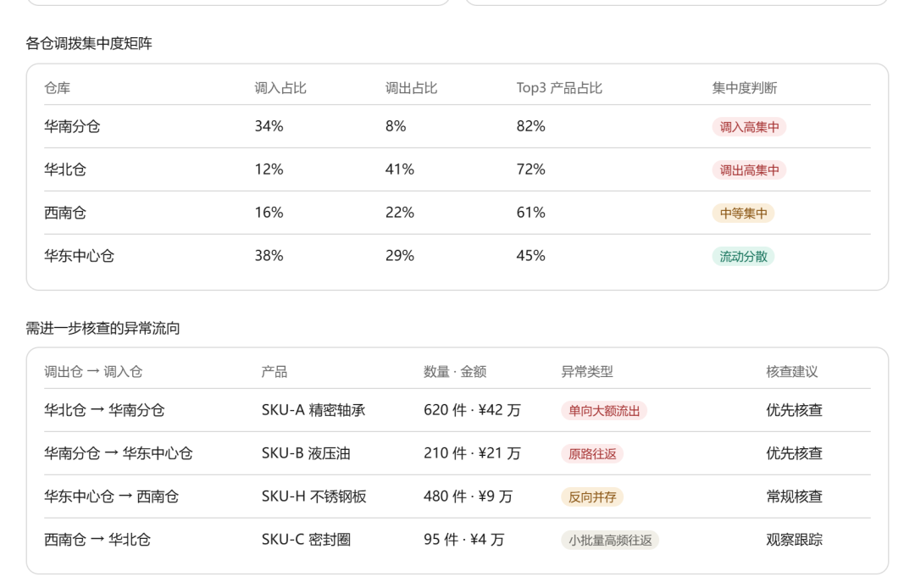Click the 常规核查 suggestion
The width and height of the screenshot is (915, 588).
(794, 497)
